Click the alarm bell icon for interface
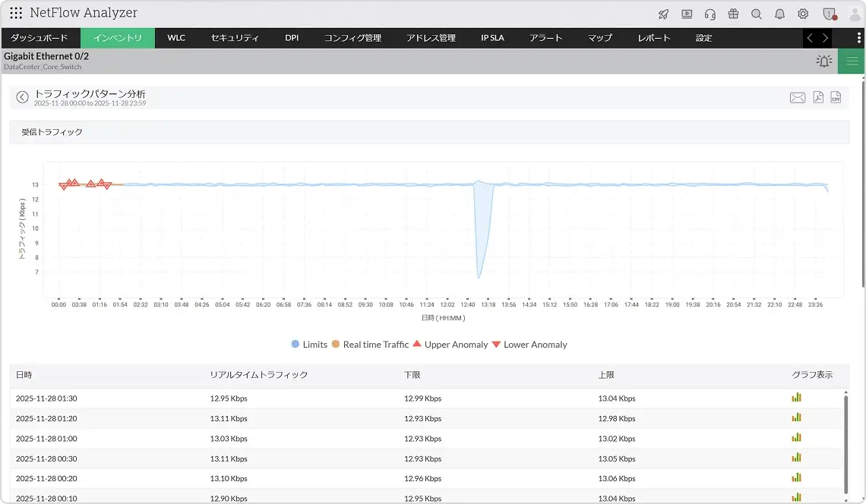The width and height of the screenshot is (866, 504). click(x=824, y=61)
